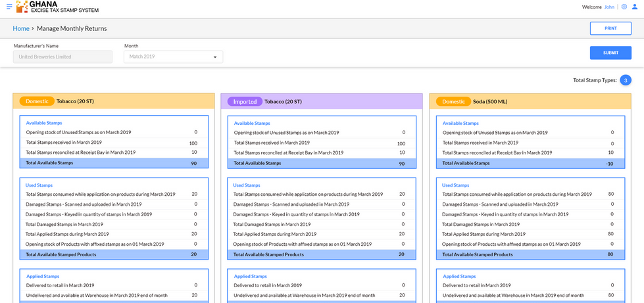644x303 pixels.
Task: Click the purple Imported badge
Action: tap(245, 102)
